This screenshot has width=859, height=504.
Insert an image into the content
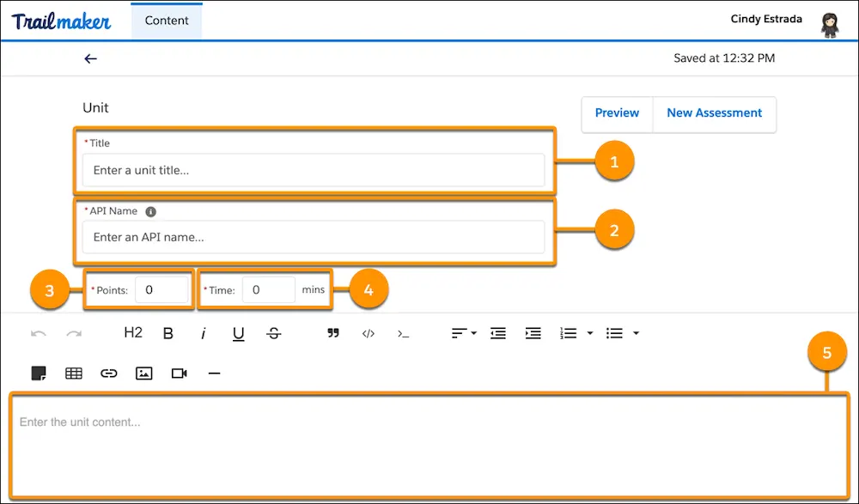pos(143,373)
